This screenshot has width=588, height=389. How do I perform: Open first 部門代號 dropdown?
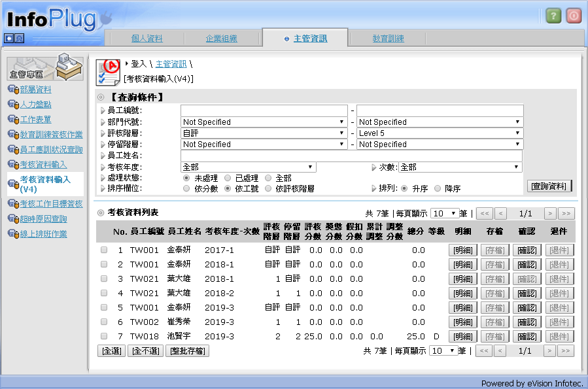[264, 122]
